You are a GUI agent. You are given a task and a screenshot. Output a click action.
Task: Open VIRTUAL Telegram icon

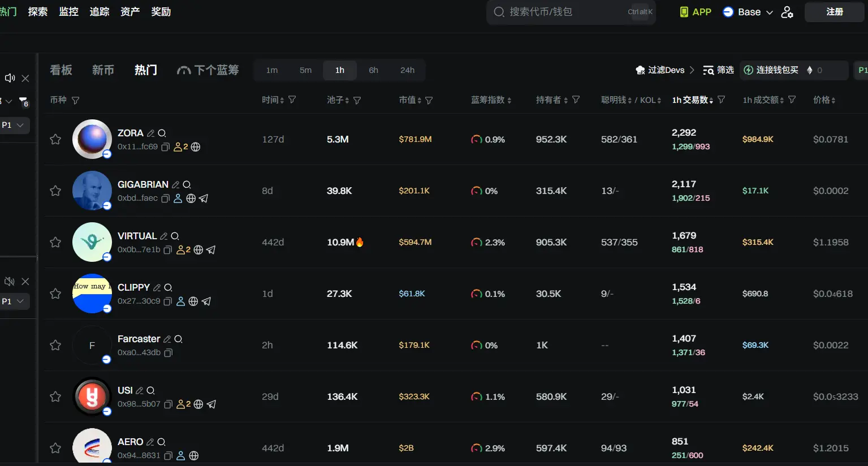[x=211, y=250]
